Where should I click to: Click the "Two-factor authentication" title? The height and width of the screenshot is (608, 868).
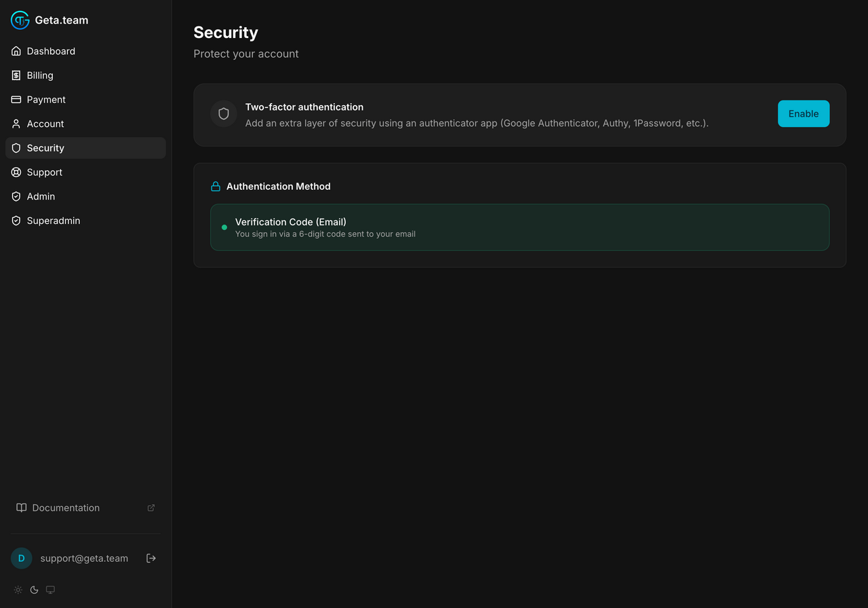pyautogui.click(x=304, y=107)
